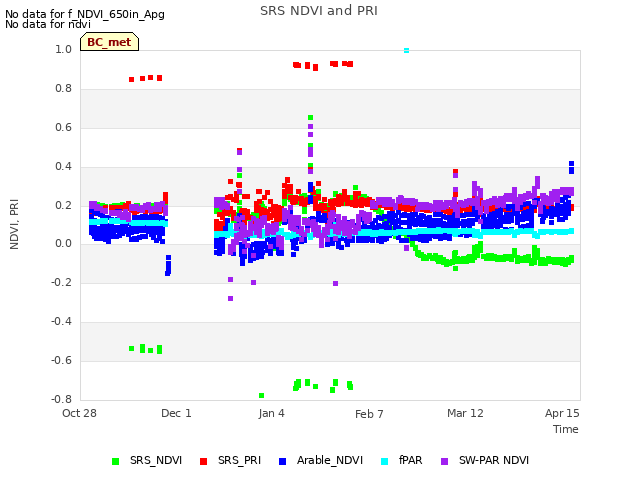Click the Apr 15 x-axis tick label

click(562, 413)
